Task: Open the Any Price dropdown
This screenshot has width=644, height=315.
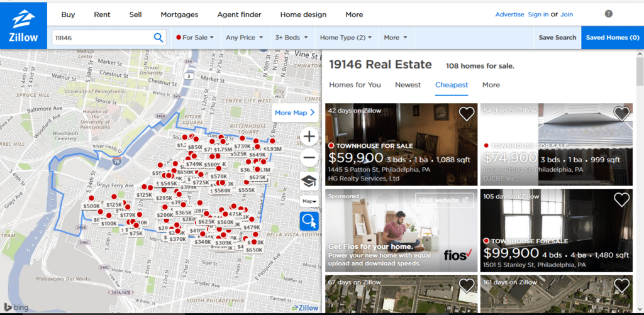Action: click(x=245, y=37)
